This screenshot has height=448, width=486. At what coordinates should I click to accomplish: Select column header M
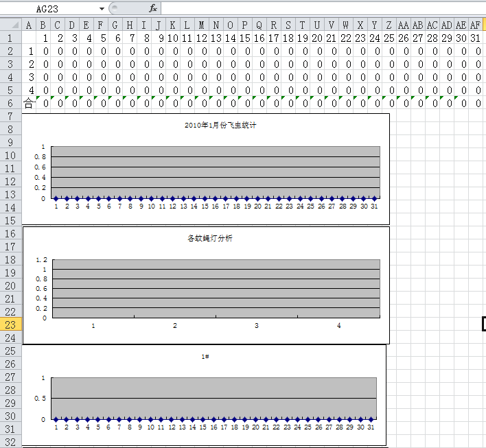pyautogui.click(x=201, y=25)
